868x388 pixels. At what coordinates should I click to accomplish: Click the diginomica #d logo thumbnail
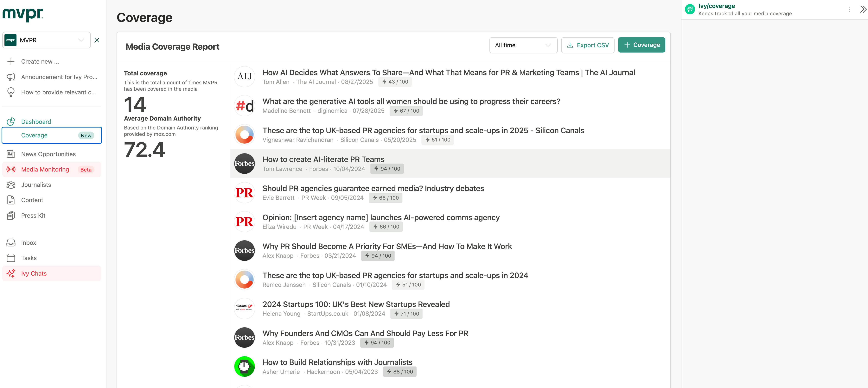click(244, 105)
